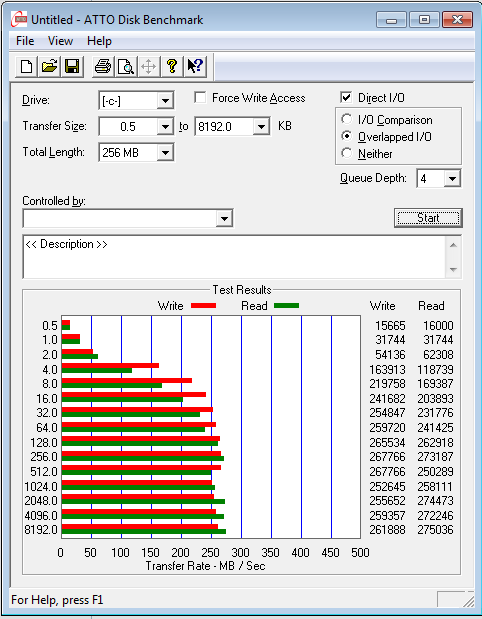Click the New document toolbar icon
482x619 pixels.
(x=26, y=66)
